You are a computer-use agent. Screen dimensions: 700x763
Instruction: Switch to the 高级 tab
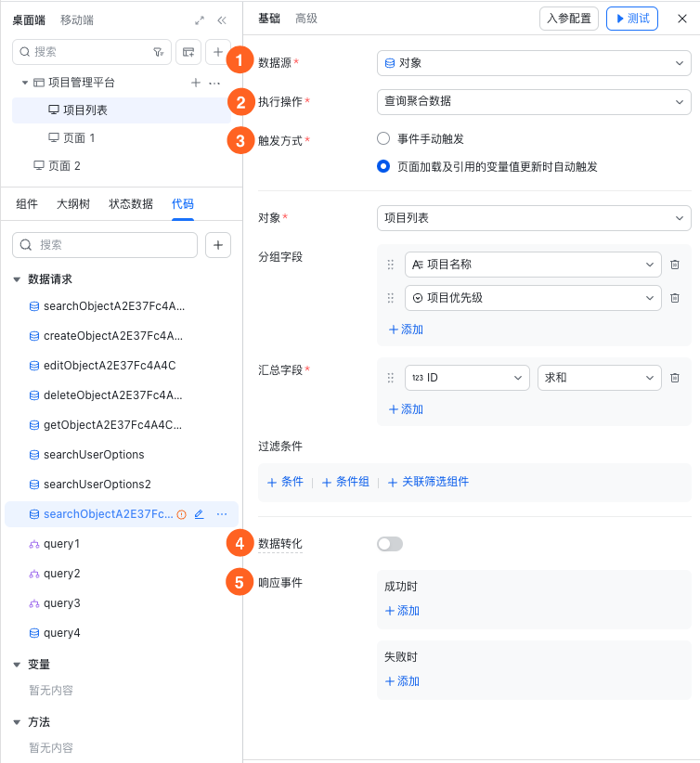point(305,19)
